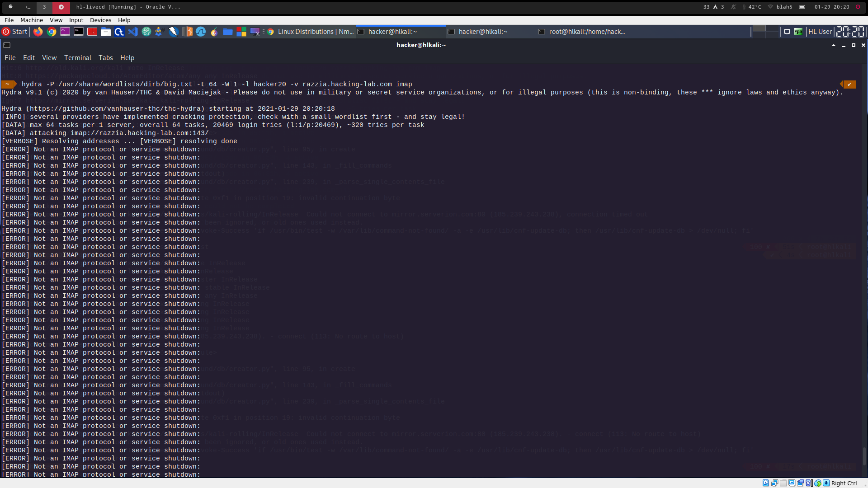Screen dimensions: 868x488
Task: Click the red power icon
Action: pos(858,7)
